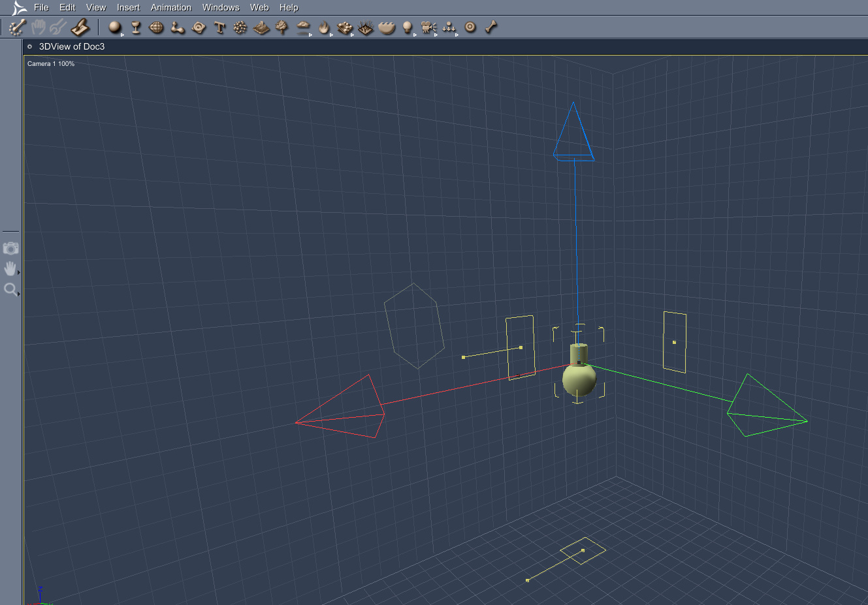Select the sphere primitive tool
Viewport: 868px width, 605px height.
tap(115, 27)
